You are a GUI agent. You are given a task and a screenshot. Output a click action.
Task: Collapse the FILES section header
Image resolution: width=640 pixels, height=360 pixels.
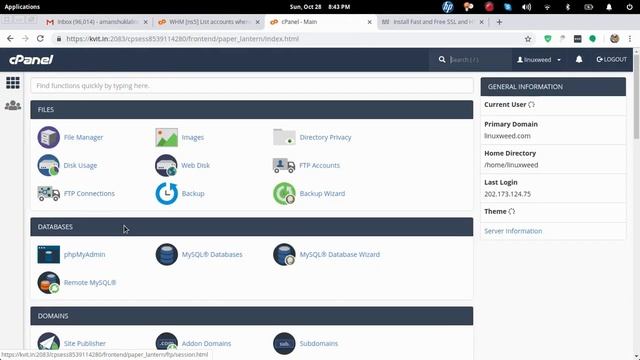[252, 109]
